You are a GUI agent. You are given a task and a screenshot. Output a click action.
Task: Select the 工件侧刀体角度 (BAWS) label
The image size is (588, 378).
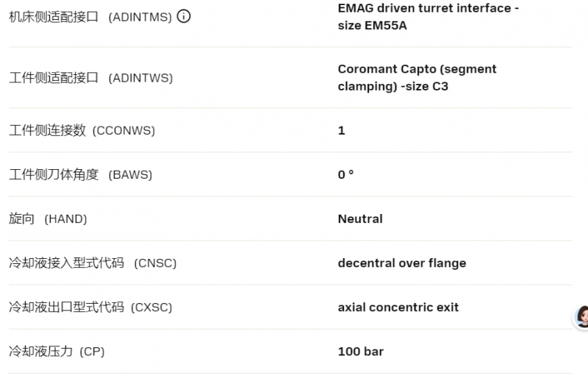pyautogui.click(x=81, y=174)
